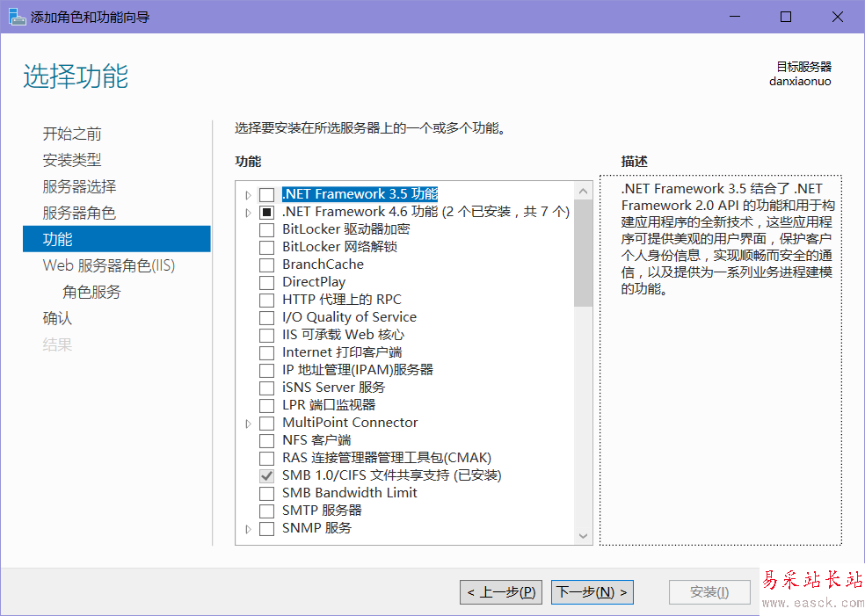Select the BranchCache row text
The height and width of the screenshot is (616, 865).
click(x=323, y=265)
